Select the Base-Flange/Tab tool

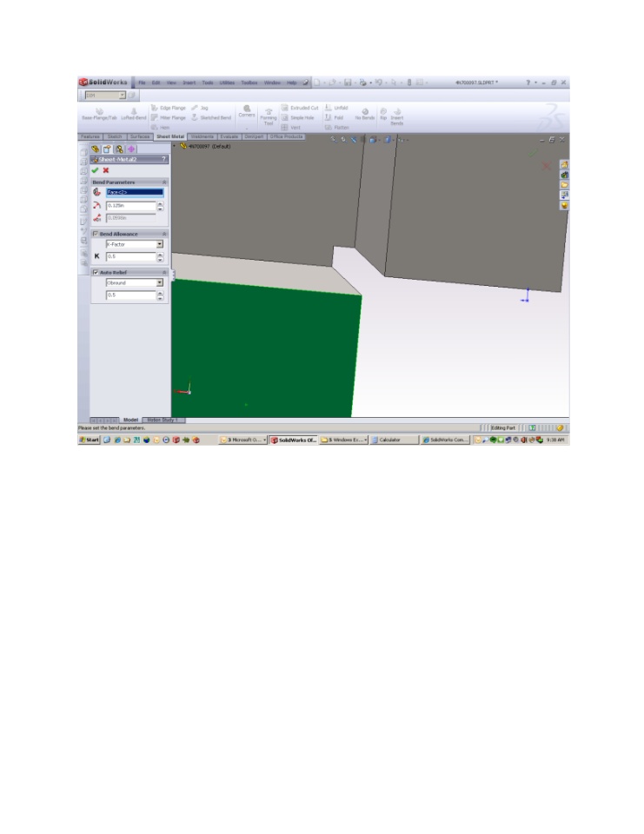99,115
